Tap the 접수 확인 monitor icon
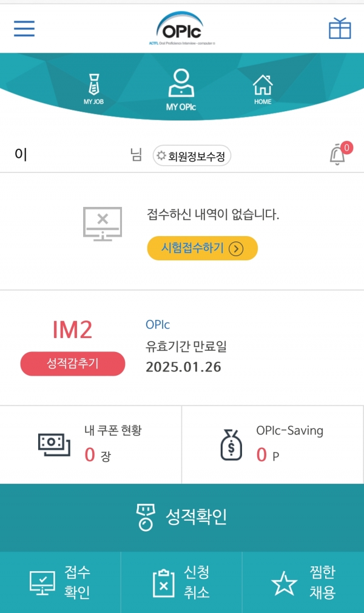The height and width of the screenshot is (613, 364). click(x=42, y=582)
